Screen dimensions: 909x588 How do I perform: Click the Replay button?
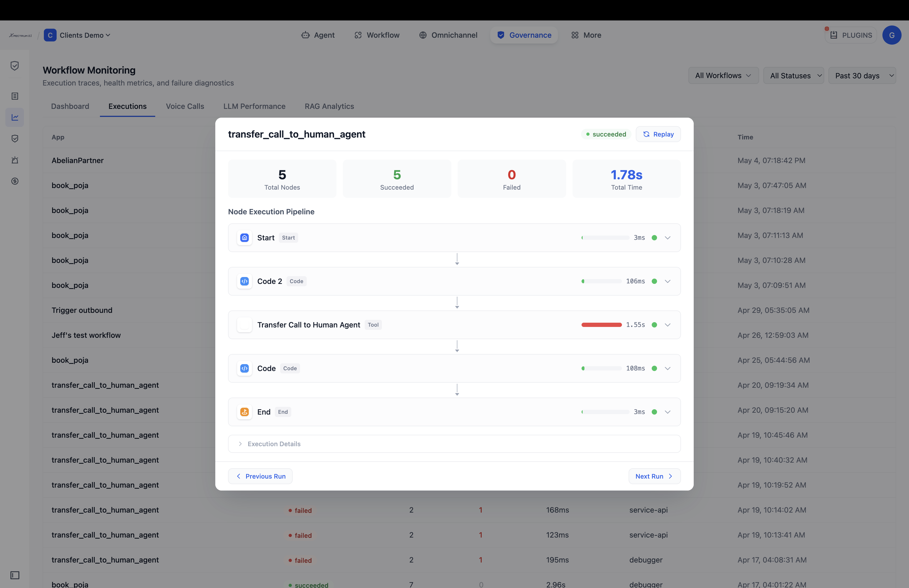point(658,134)
